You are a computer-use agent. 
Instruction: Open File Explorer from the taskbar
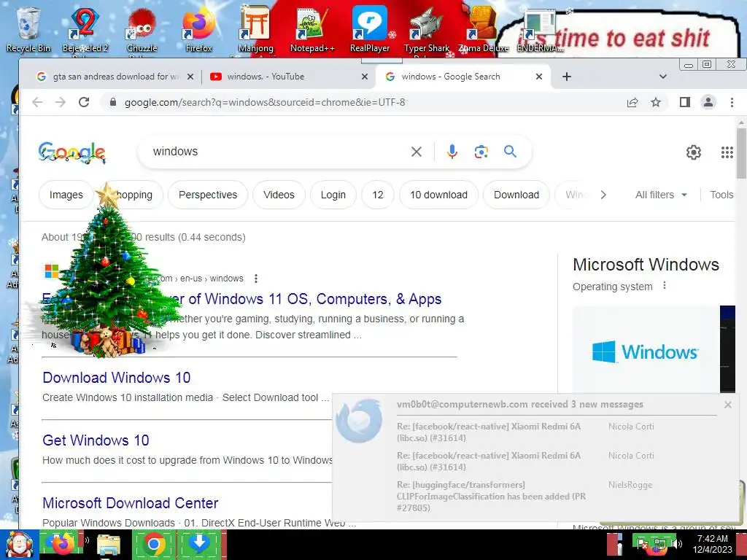tap(109, 545)
